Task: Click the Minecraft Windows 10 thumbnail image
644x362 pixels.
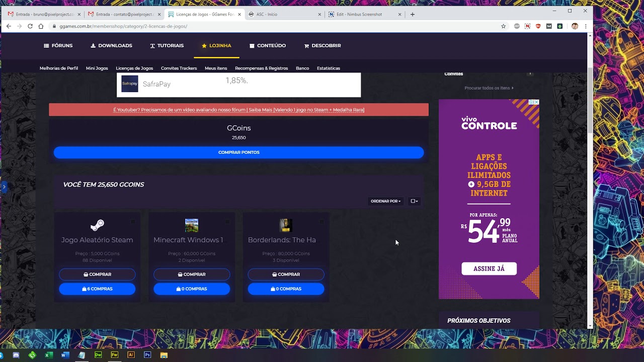Action: click(x=192, y=225)
